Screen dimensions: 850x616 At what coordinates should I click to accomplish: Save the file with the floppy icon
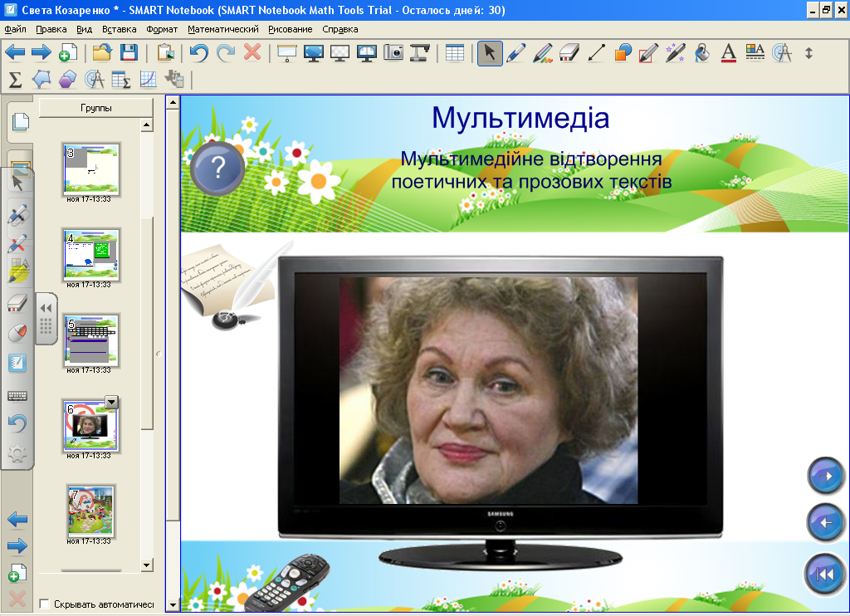129,53
